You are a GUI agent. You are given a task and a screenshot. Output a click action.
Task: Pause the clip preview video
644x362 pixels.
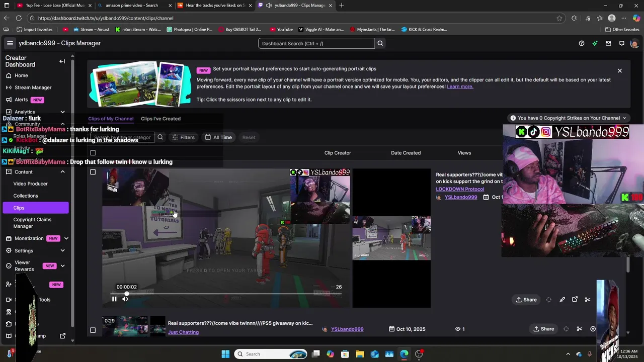[114, 299]
